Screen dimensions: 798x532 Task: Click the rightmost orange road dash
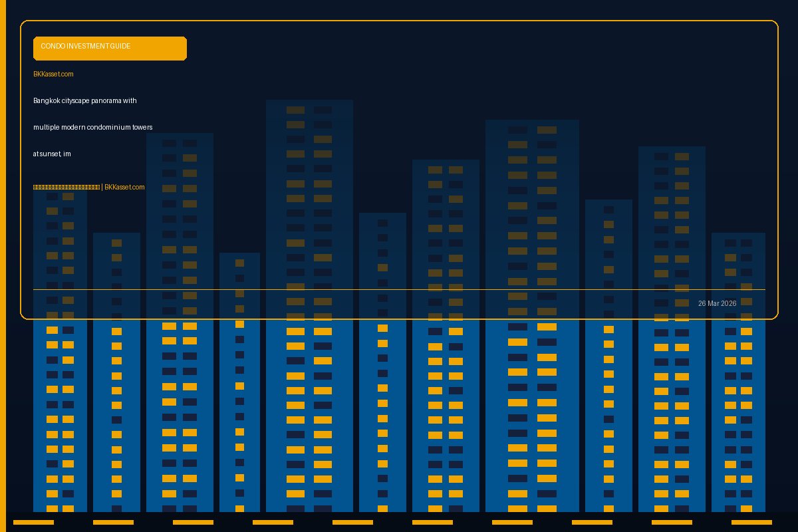[x=751, y=522]
